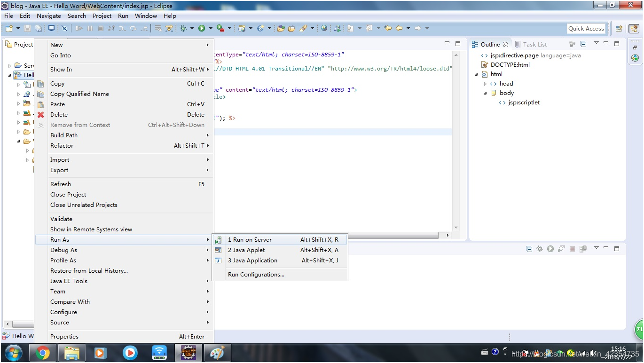Open the Debug As submenu
The width and height of the screenshot is (644, 363).
(124, 250)
